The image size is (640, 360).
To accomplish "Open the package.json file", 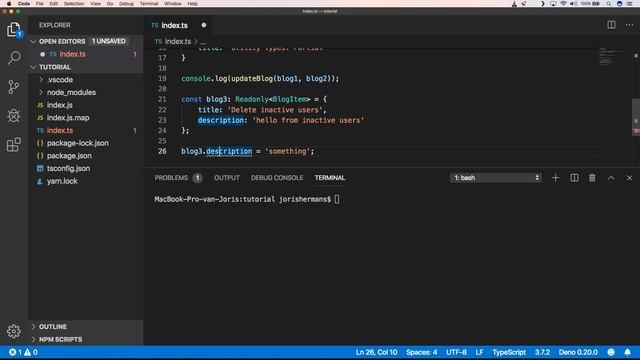I will coord(69,156).
